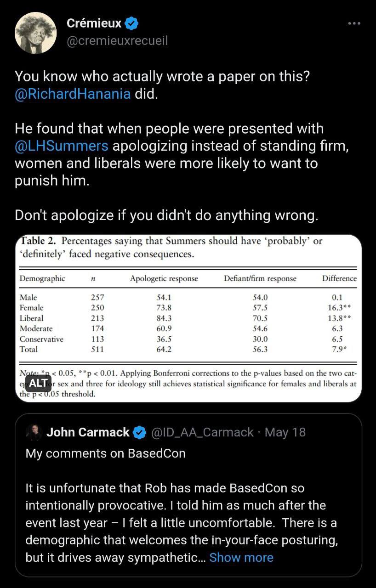Click the @ID_AA_Carmack handle

click(202, 432)
